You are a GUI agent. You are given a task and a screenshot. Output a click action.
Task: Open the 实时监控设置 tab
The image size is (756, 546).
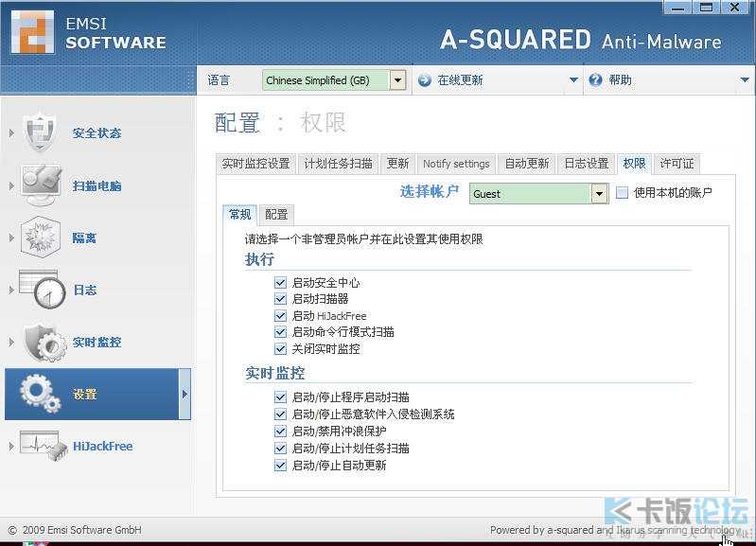click(x=255, y=164)
